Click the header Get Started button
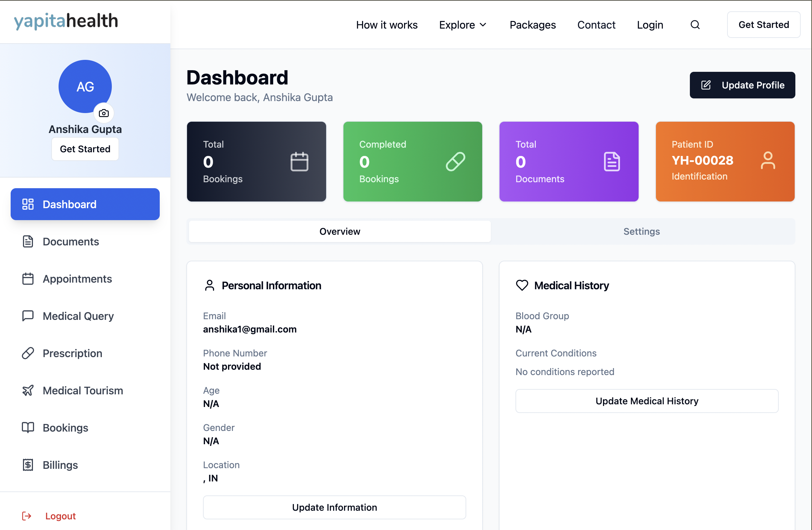Image resolution: width=812 pixels, height=530 pixels. [763, 25]
